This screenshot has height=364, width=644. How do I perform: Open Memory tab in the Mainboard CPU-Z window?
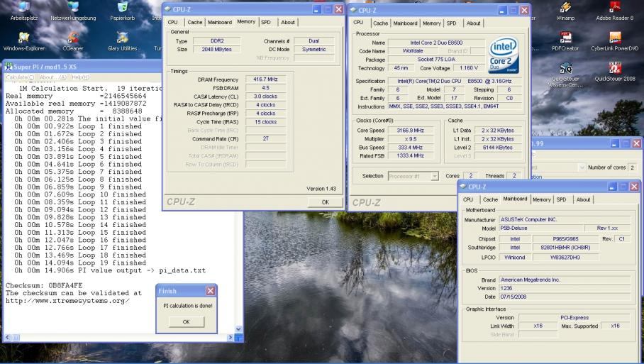pos(542,199)
